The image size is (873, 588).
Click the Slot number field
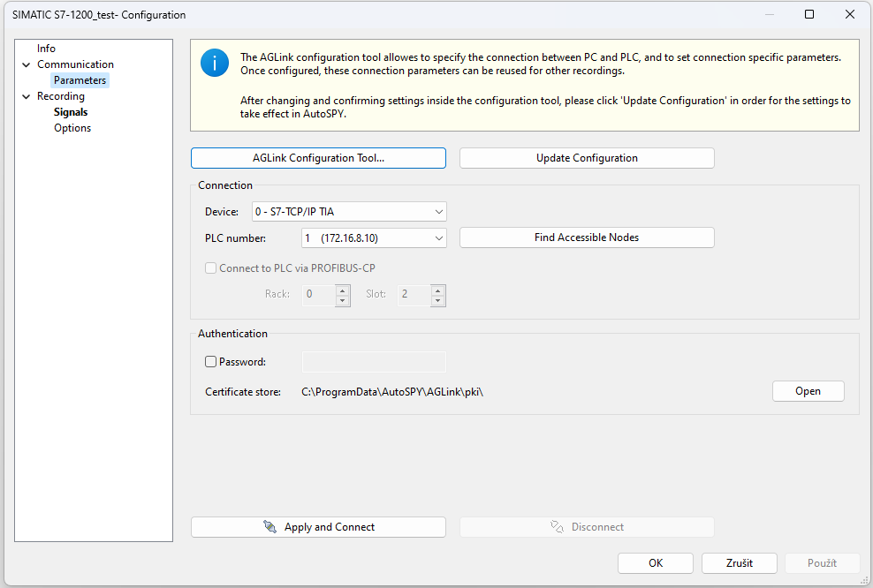[414, 296]
